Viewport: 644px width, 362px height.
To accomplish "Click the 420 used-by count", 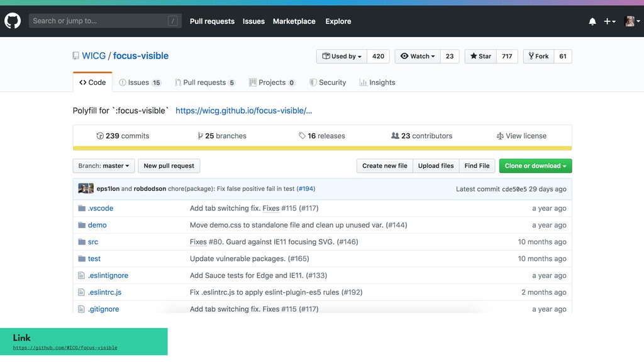I will click(x=378, y=56).
